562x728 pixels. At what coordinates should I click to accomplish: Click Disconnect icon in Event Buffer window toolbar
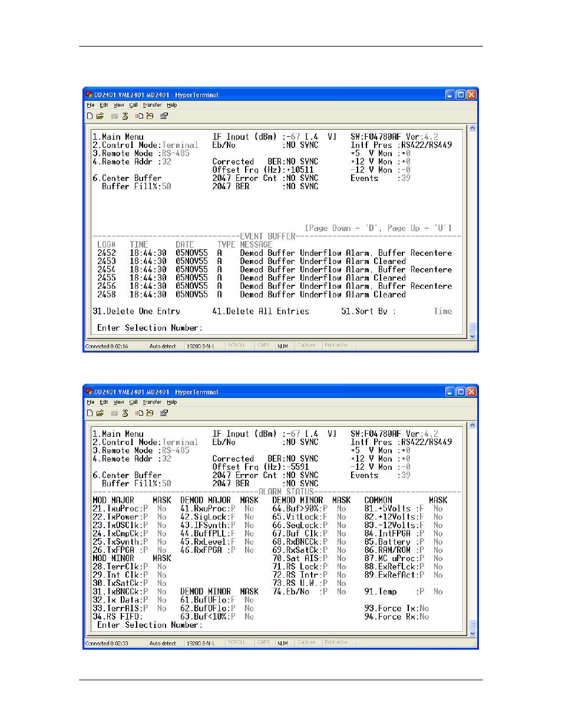[x=125, y=116]
